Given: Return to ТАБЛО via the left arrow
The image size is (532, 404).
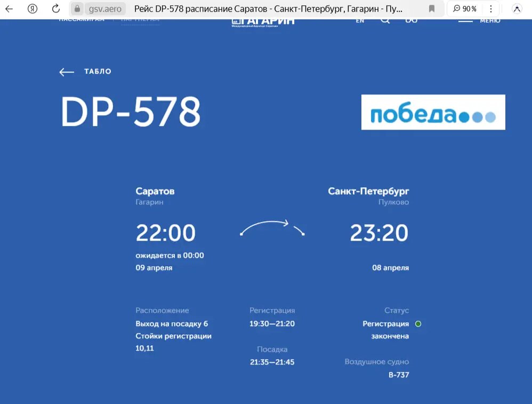Looking at the screenshot, I should coord(67,72).
